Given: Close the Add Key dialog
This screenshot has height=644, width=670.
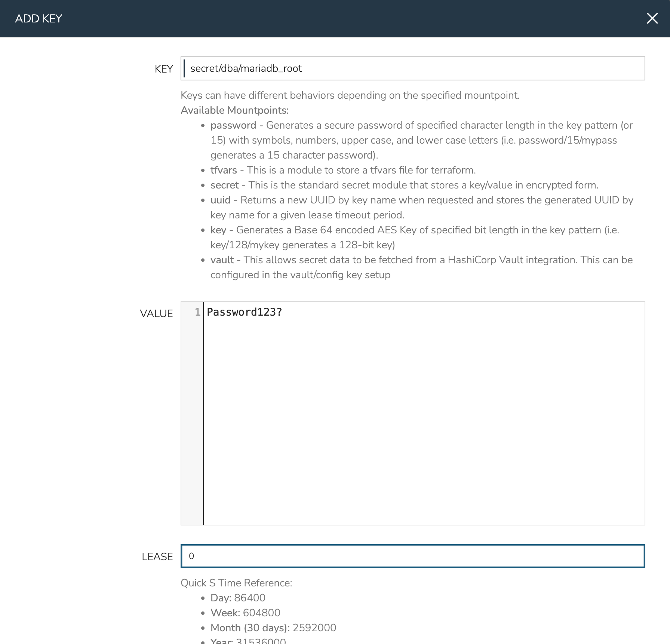Looking at the screenshot, I should (x=652, y=18).
